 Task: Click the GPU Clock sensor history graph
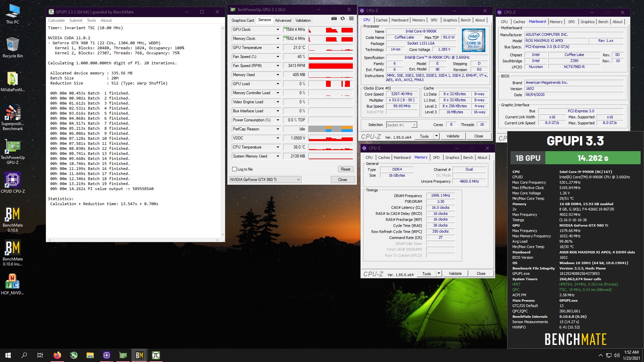pyautogui.click(x=330, y=29)
